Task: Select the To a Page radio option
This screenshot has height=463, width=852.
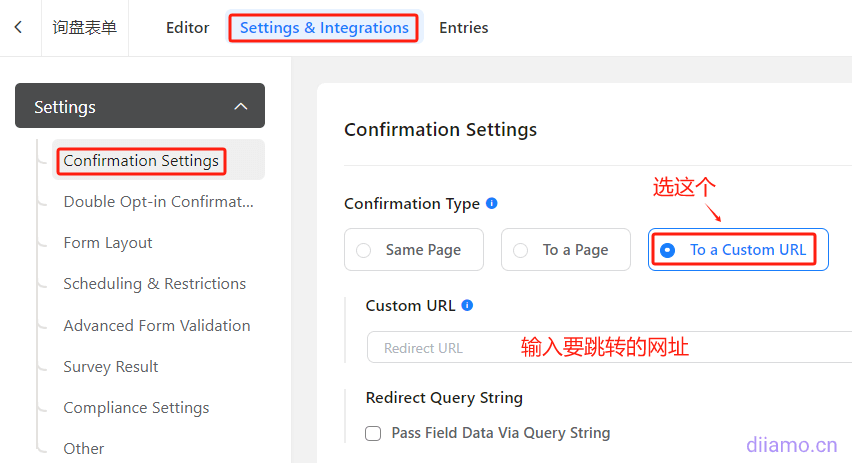Action: 520,250
